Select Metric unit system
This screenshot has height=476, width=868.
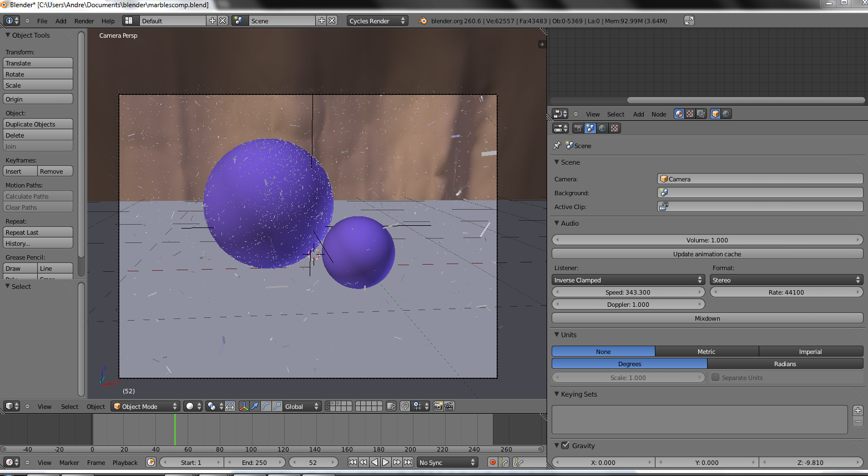(706, 352)
